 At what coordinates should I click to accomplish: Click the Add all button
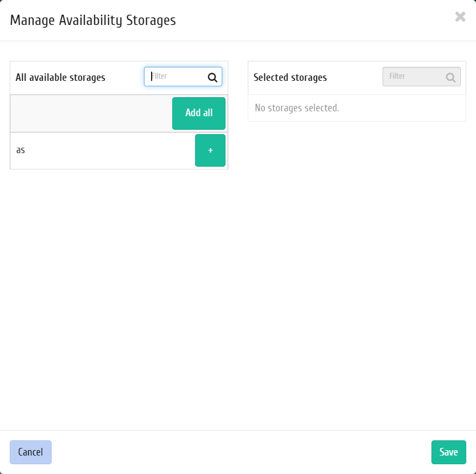199,113
